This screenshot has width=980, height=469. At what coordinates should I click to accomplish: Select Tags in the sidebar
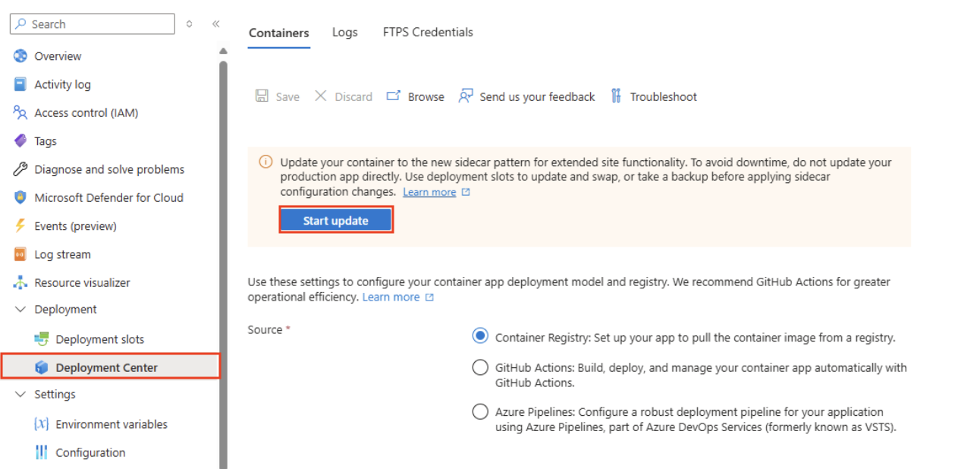pos(44,140)
